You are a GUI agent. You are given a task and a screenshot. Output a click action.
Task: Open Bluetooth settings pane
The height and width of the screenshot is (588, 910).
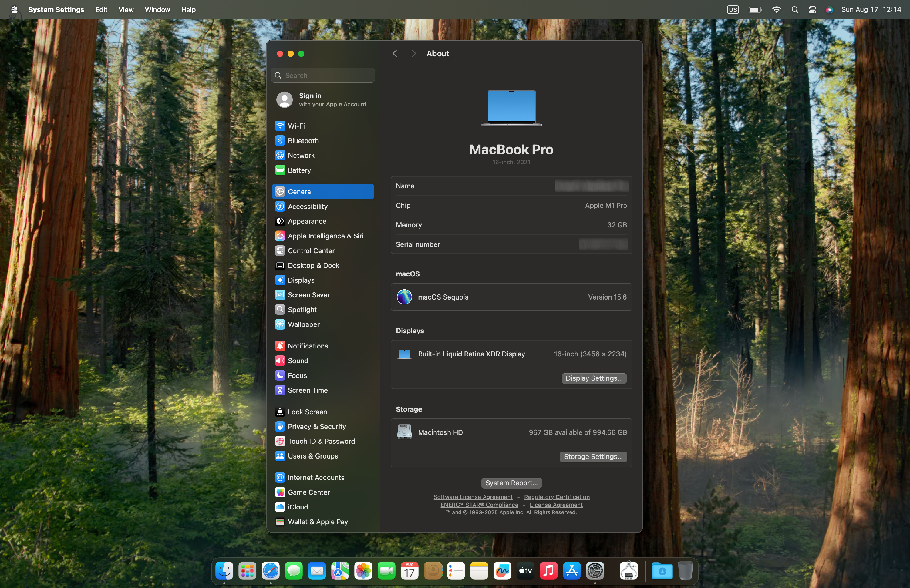pos(323,140)
